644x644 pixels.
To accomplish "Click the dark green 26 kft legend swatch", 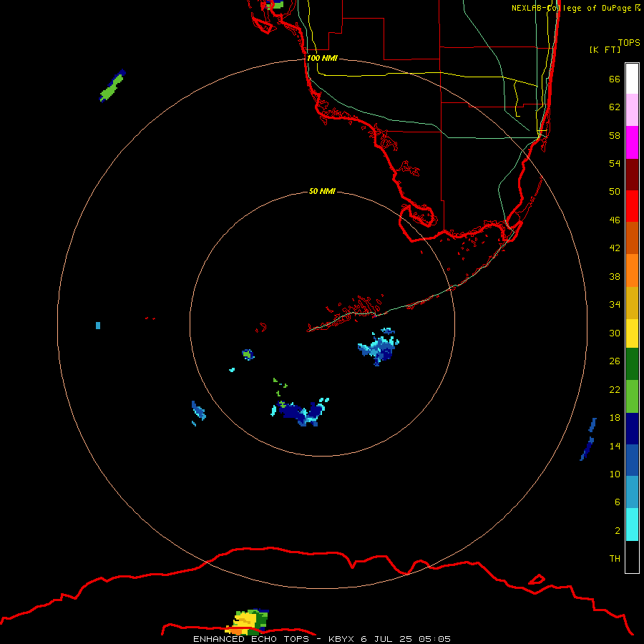I will pos(632,364).
